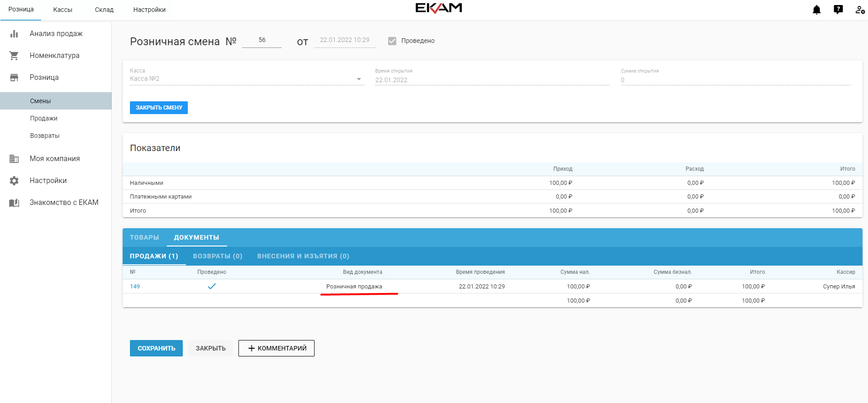Click the cashier name Супер Илья

839,287
